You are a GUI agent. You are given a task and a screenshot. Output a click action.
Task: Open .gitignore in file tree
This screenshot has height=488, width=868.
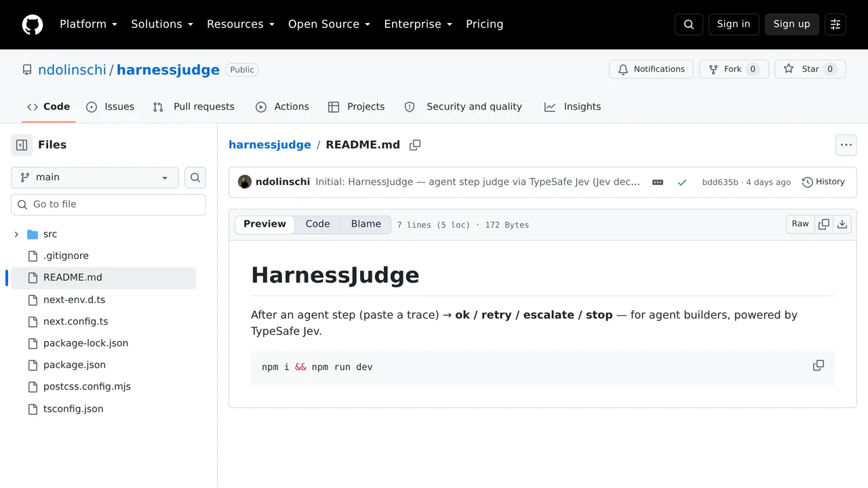66,256
